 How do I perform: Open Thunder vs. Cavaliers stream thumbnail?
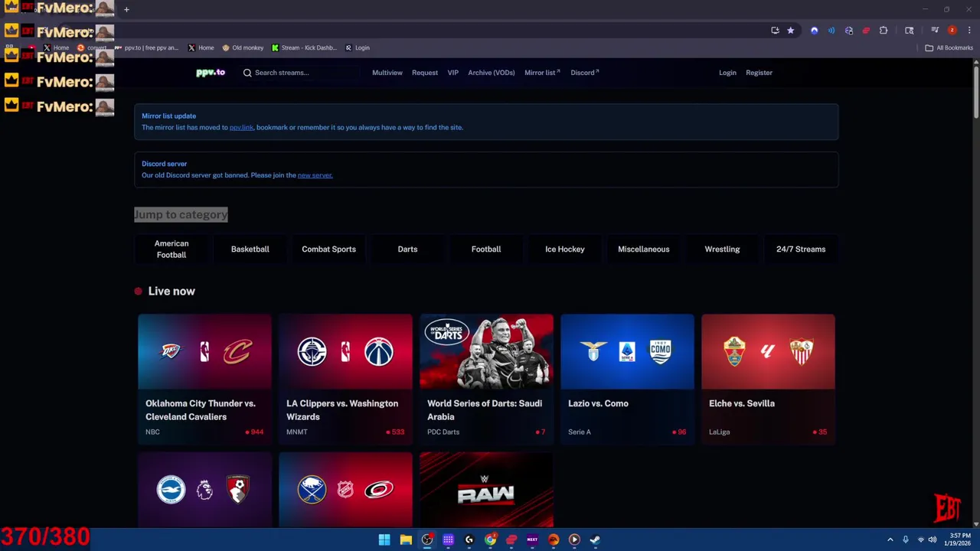coord(204,351)
